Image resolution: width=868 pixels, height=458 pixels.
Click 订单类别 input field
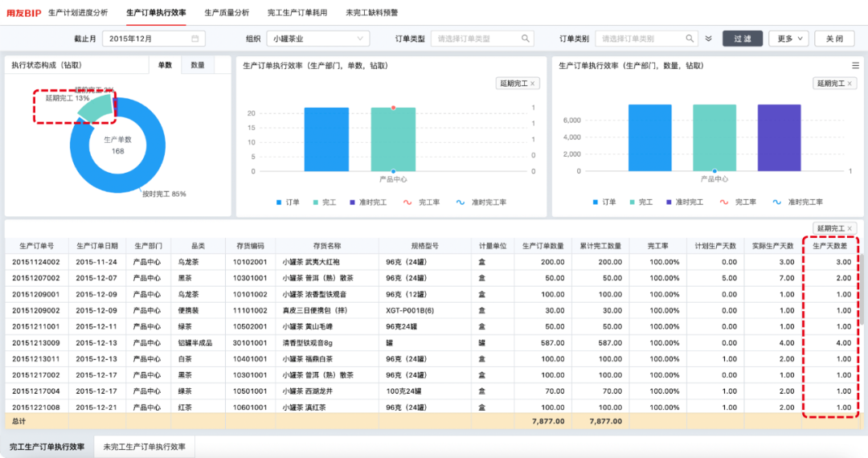coord(646,39)
